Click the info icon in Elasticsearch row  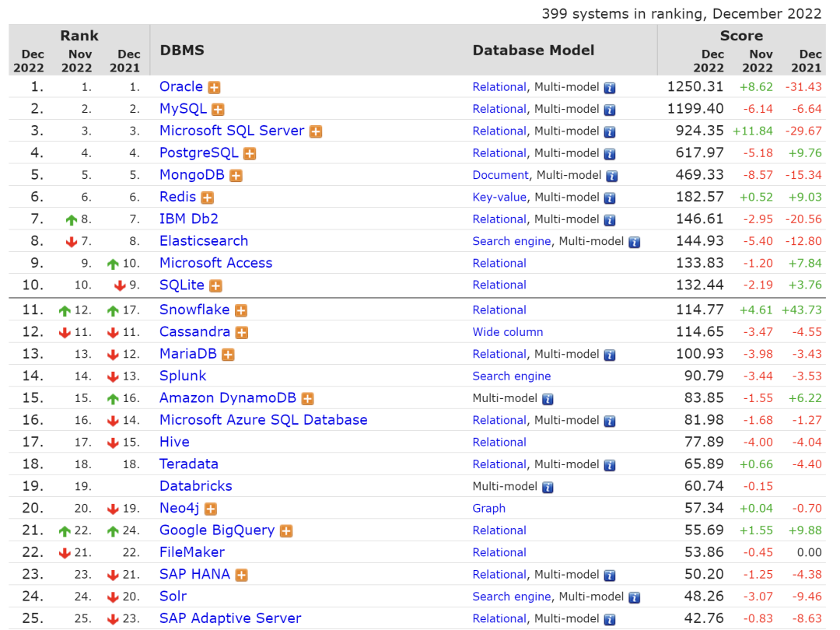[635, 242]
